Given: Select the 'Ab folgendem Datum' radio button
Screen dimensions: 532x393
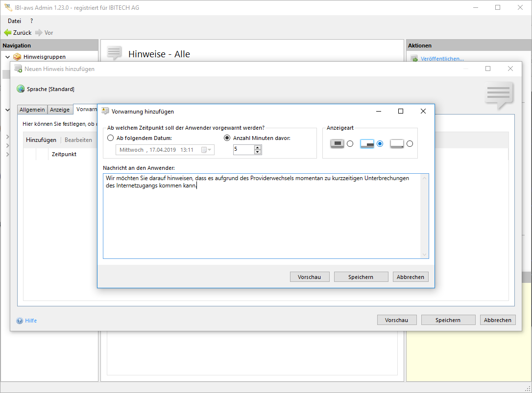Looking at the screenshot, I should pos(110,138).
